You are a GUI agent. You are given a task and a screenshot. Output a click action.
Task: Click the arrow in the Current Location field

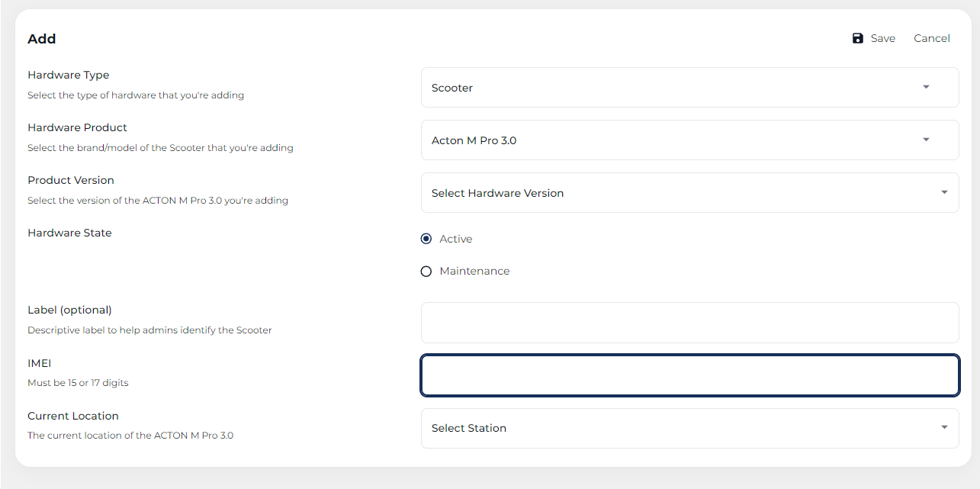tap(944, 428)
